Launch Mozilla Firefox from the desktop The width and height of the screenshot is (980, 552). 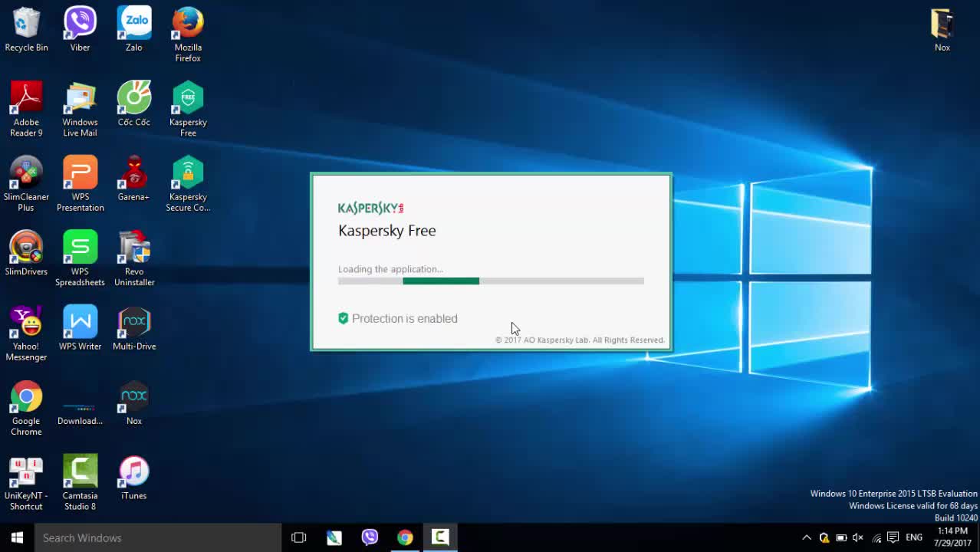pyautogui.click(x=188, y=35)
